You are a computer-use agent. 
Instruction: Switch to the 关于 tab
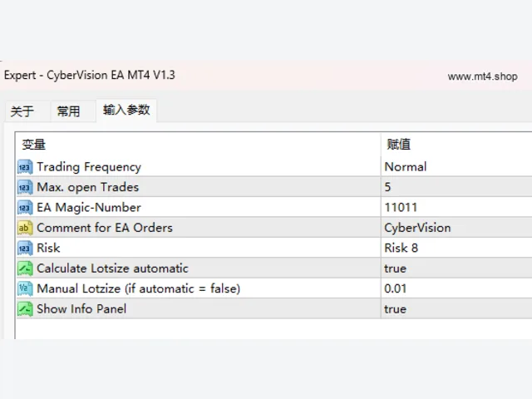coord(22,111)
